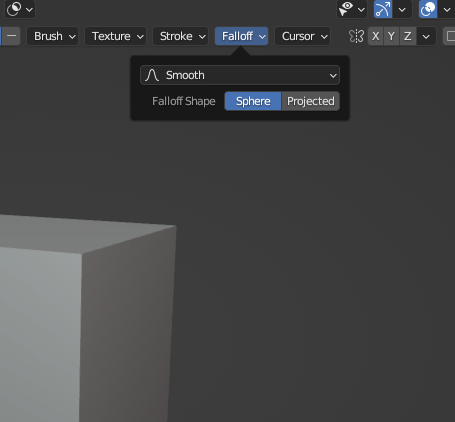This screenshot has height=422, width=455.
Task: Open the Texture settings popover
Action: click(115, 36)
